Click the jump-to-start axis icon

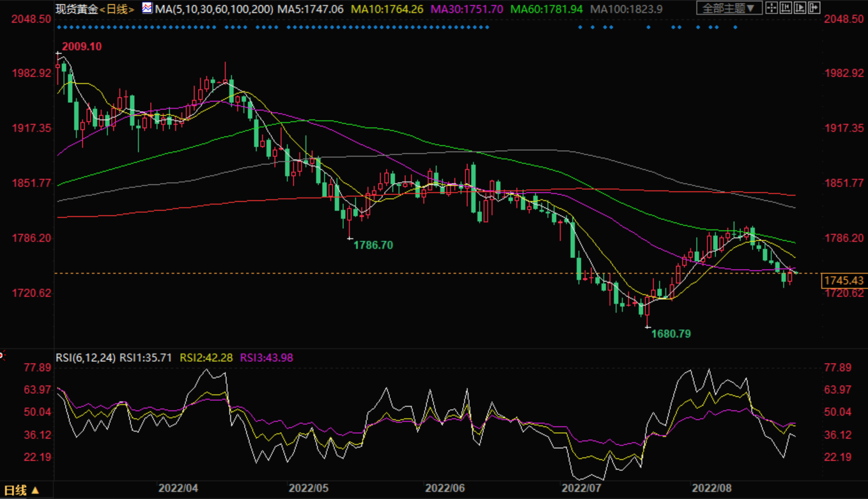tap(785, 8)
